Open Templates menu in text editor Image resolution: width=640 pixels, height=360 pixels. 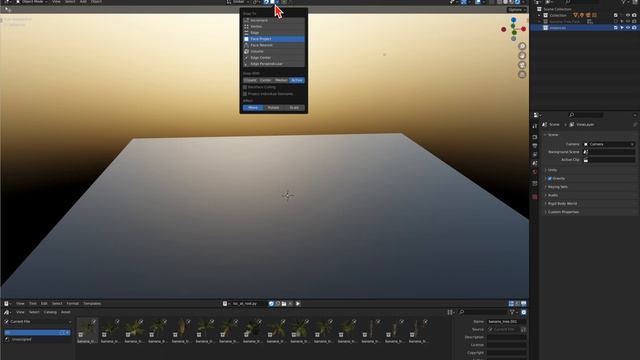(x=92, y=304)
